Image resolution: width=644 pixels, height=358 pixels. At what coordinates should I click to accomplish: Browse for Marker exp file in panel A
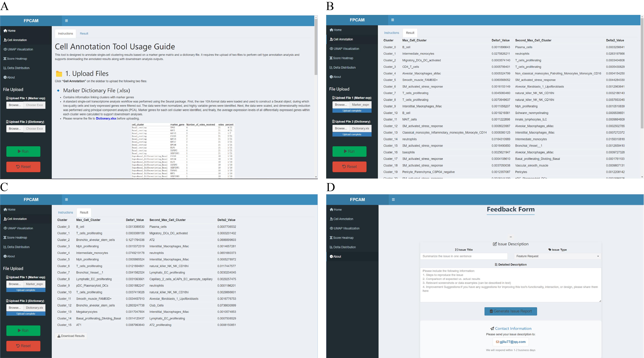point(15,105)
